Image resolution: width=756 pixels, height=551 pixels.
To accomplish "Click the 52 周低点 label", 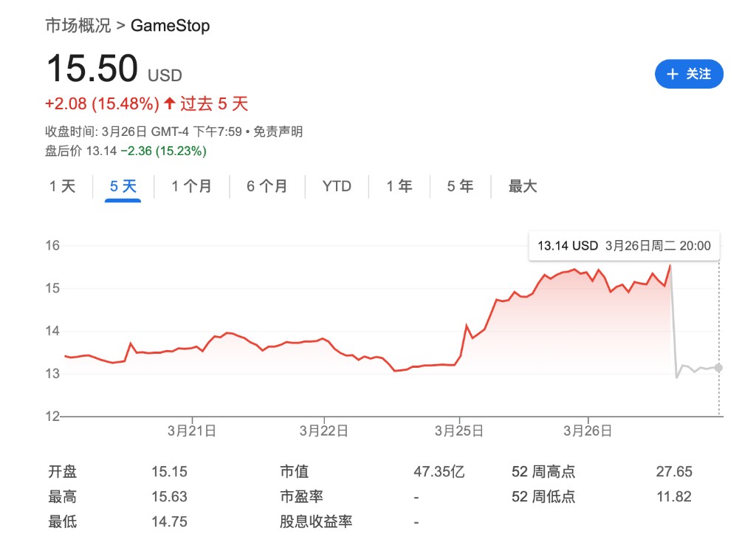I will tap(543, 496).
